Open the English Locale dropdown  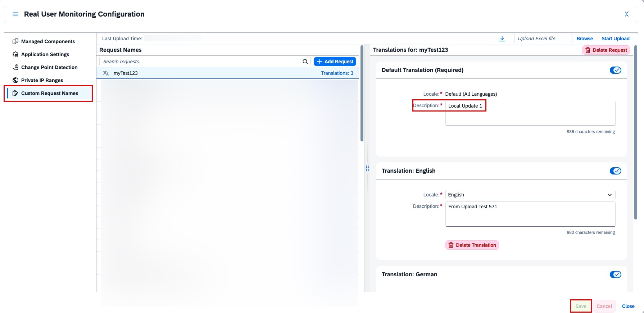(x=530, y=195)
